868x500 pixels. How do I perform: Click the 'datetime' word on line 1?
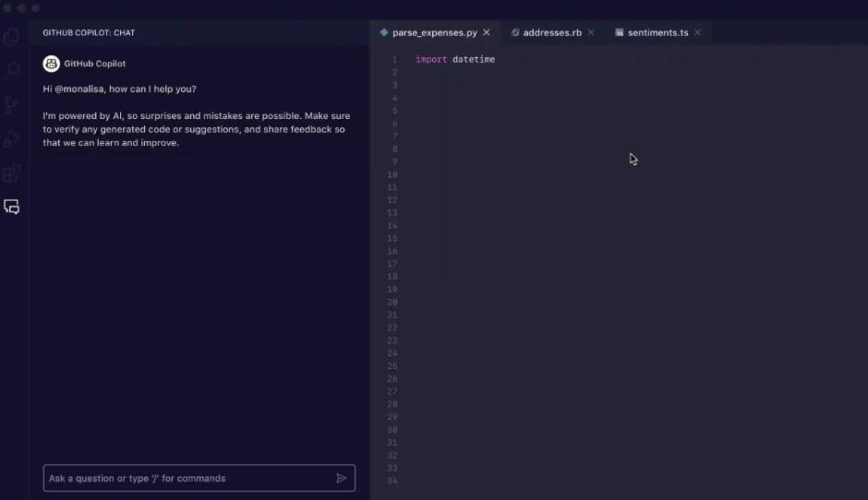(x=474, y=60)
